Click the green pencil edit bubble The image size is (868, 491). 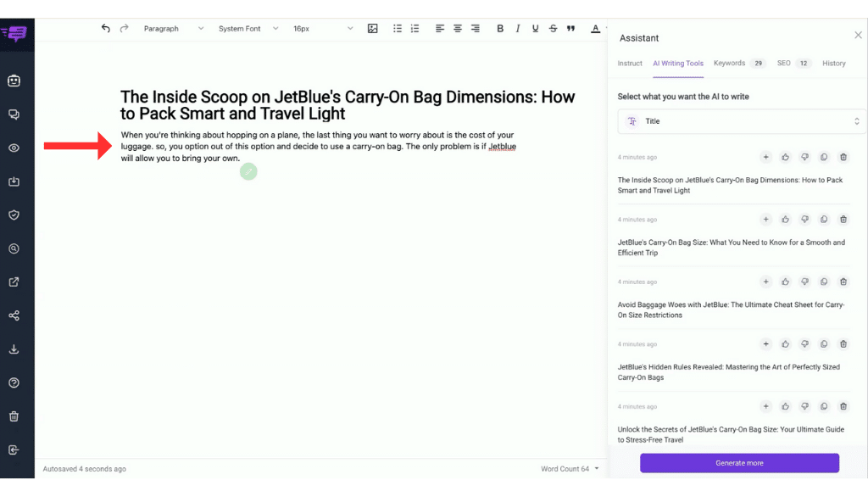(x=248, y=171)
